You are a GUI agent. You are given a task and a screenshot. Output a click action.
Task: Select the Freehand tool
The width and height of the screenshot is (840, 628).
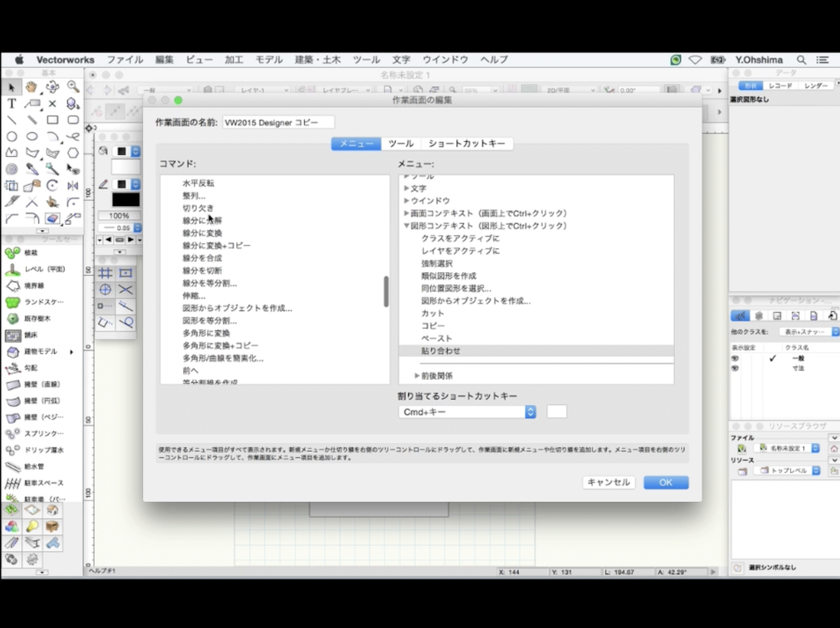tap(73, 136)
